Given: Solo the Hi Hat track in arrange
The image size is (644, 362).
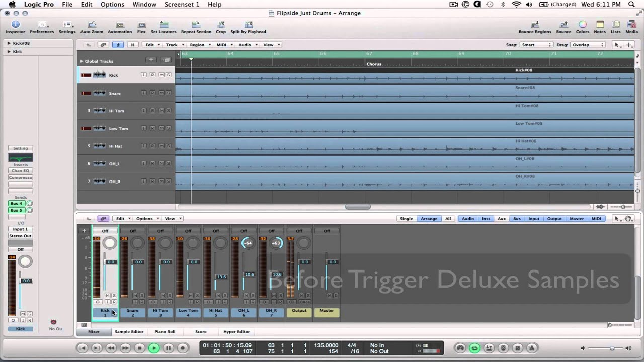Looking at the screenshot, I should 168,146.
